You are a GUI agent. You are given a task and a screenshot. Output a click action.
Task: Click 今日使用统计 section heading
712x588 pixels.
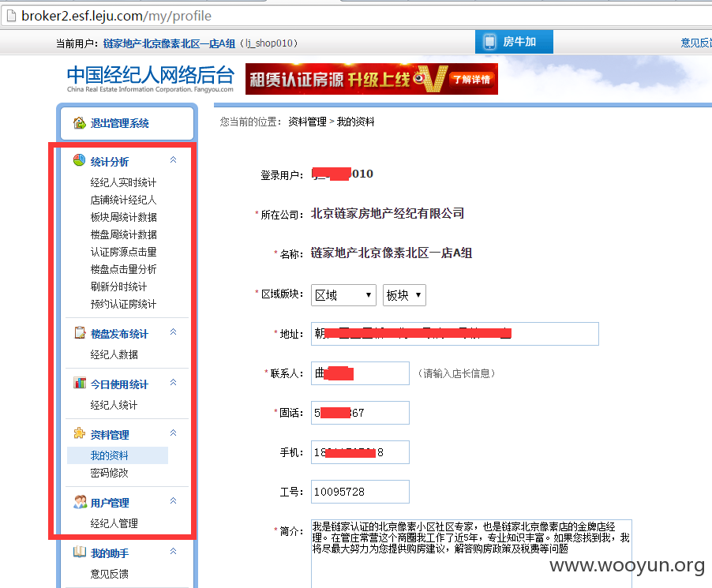[119, 384]
